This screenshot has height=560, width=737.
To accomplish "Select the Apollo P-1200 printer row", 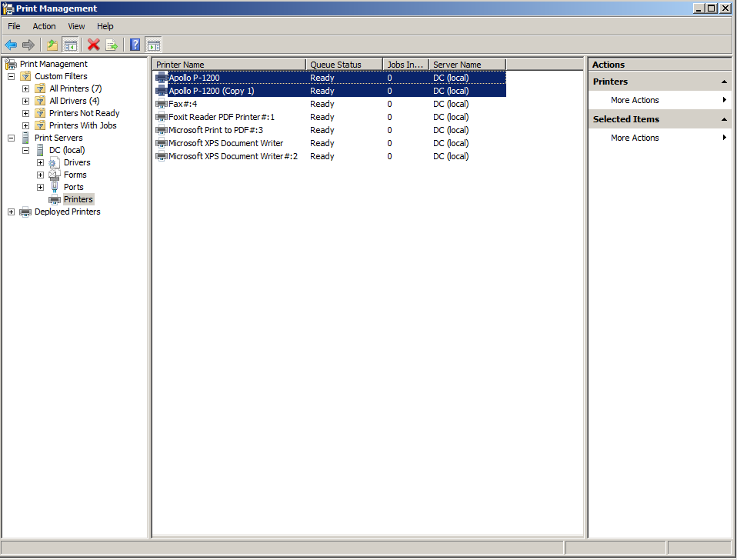I will 331,78.
